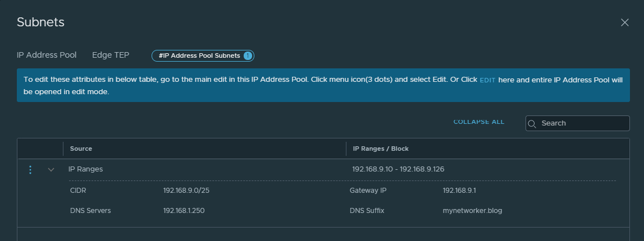This screenshot has width=644, height=241.
Task: Click the IP Address Pool label
Action: [47, 55]
